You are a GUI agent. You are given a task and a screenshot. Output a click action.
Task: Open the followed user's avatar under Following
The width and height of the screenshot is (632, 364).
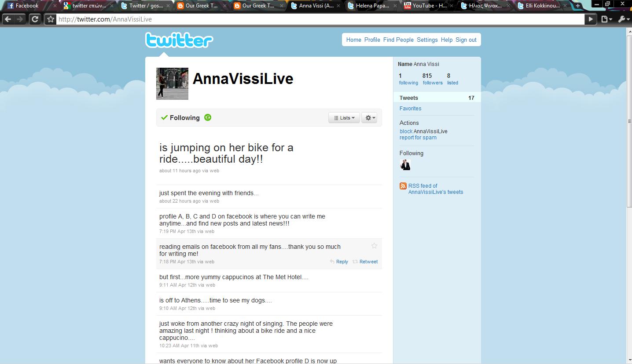(405, 165)
